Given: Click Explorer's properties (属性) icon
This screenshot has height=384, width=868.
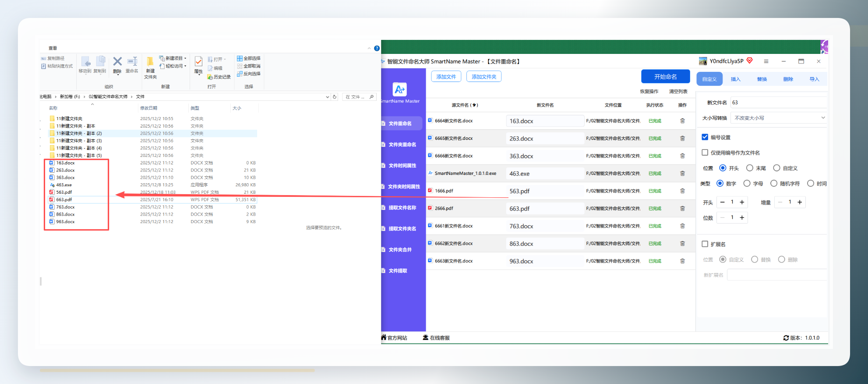Looking at the screenshot, I should pos(198,61).
